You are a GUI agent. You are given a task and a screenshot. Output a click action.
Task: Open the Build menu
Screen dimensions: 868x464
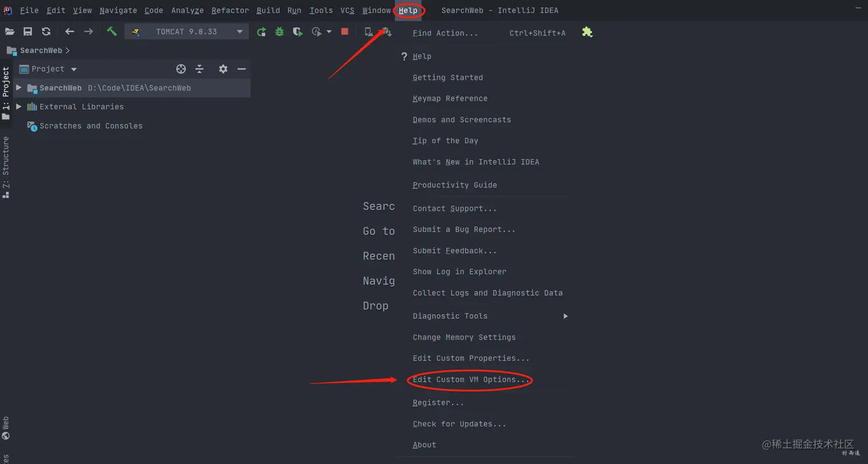click(x=268, y=10)
